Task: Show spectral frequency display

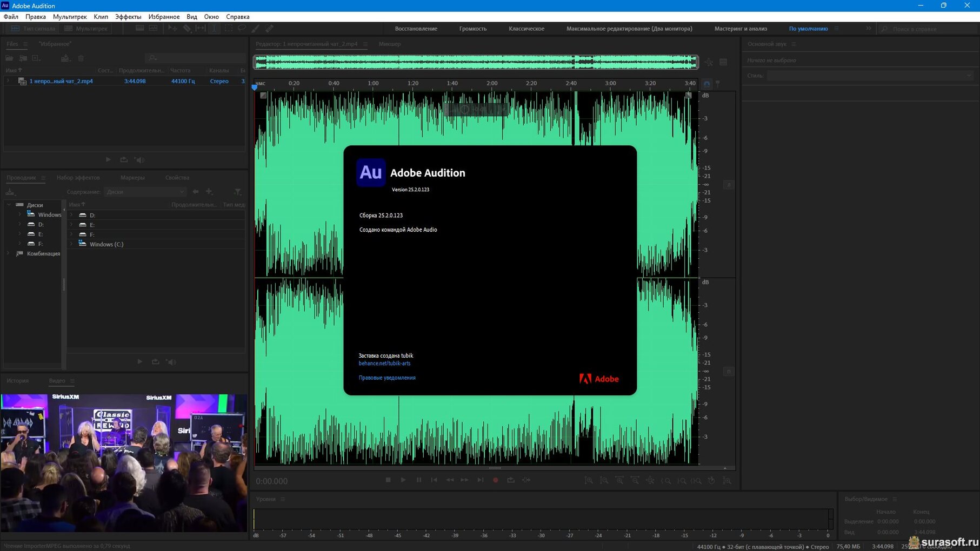Action: [x=139, y=29]
